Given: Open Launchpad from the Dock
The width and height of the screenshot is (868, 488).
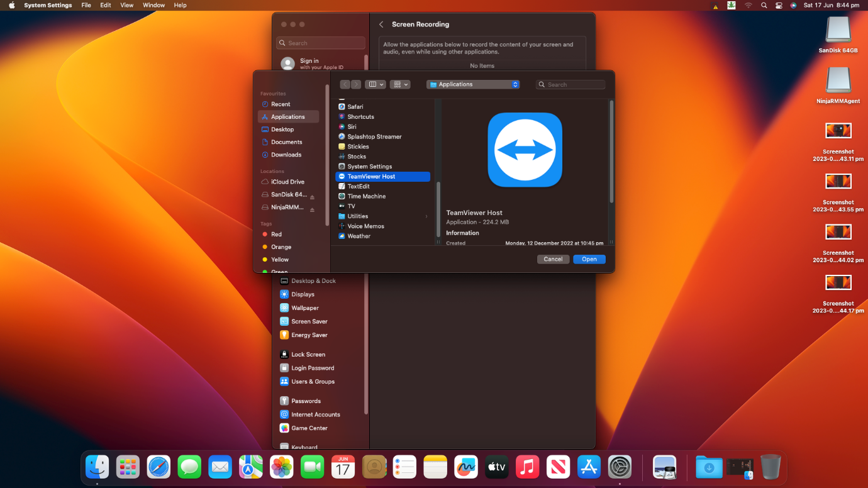Looking at the screenshot, I should tap(128, 467).
